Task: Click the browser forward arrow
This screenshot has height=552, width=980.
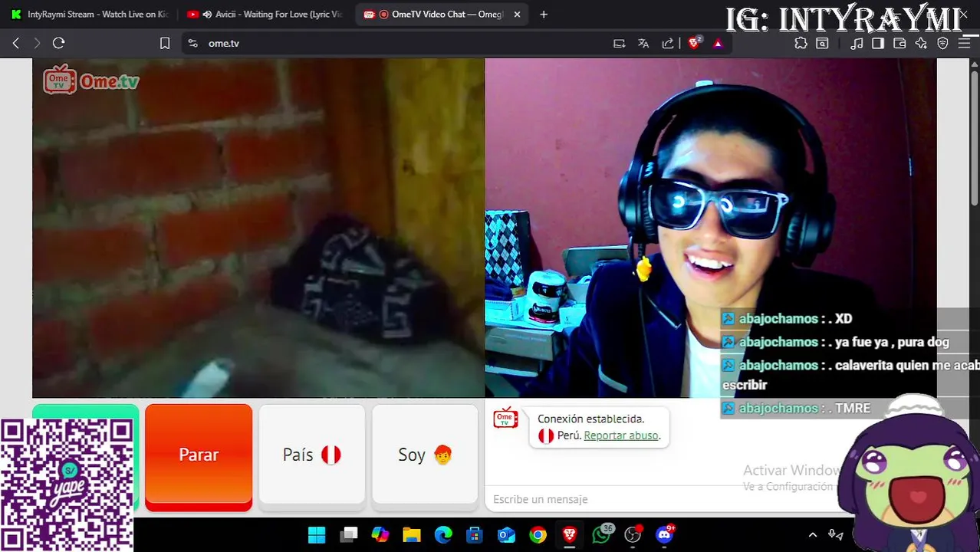Action: pyautogui.click(x=37, y=44)
